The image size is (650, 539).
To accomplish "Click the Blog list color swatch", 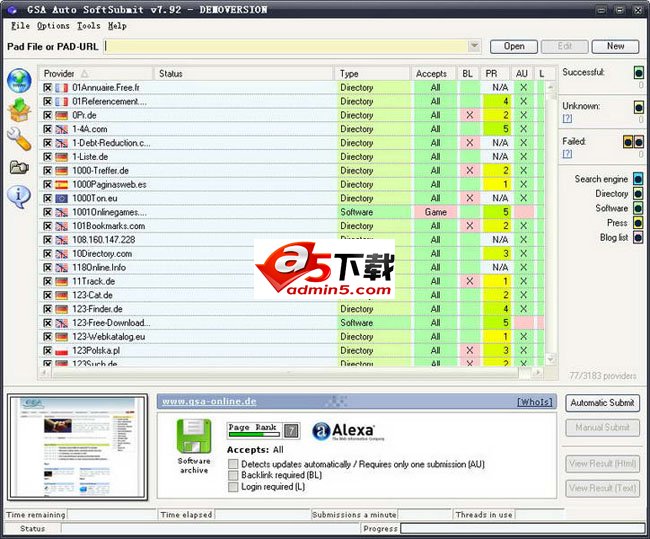I will tap(638, 238).
